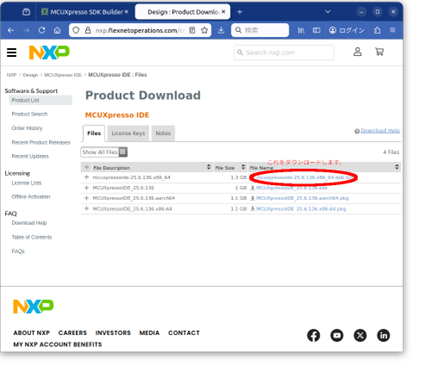This screenshot has width=425, height=372.
Task: Open the browser library icon
Action: tap(301, 30)
